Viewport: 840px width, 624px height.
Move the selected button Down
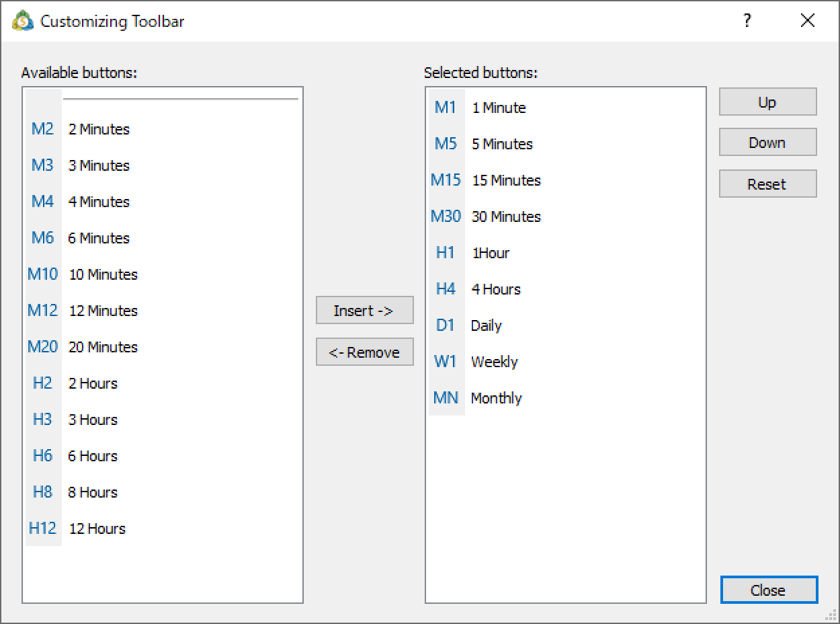pos(768,143)
